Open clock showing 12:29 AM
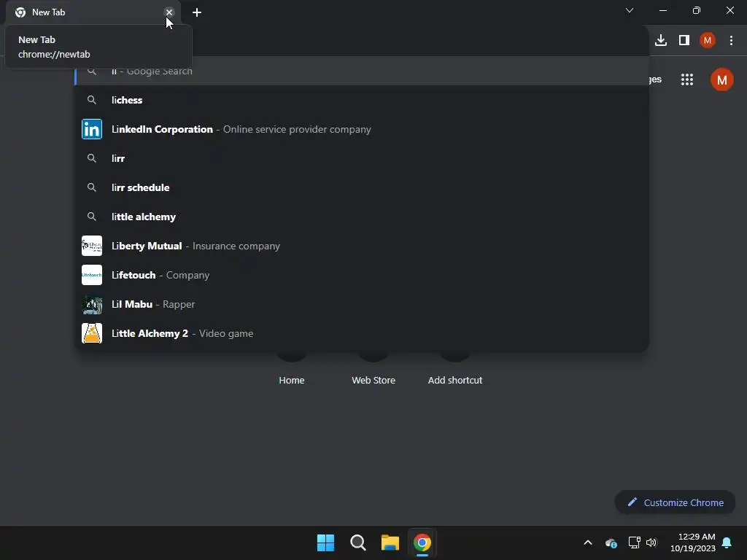The width and height of the screenshot is (747, 560). pos(693,542)
